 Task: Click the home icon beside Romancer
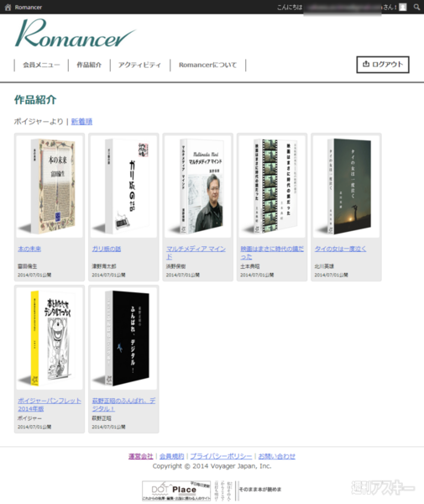pyautogui.click(x=8, y=7)
